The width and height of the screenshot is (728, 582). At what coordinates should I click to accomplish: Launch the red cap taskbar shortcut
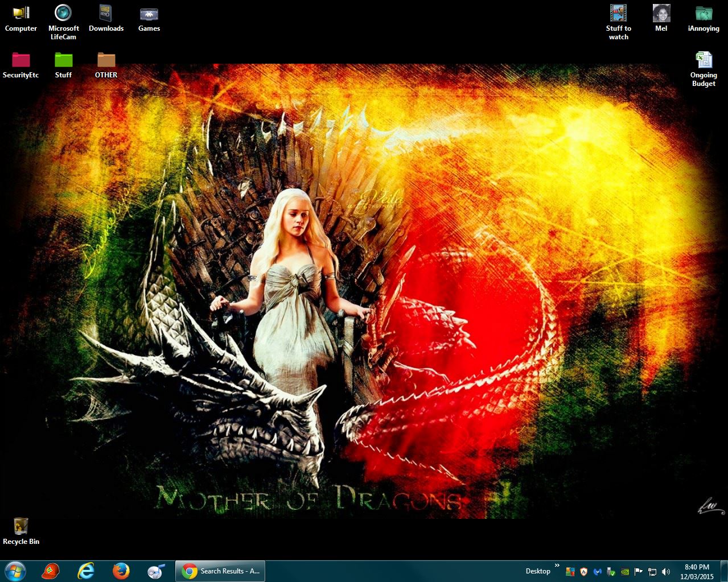[51, 571]
